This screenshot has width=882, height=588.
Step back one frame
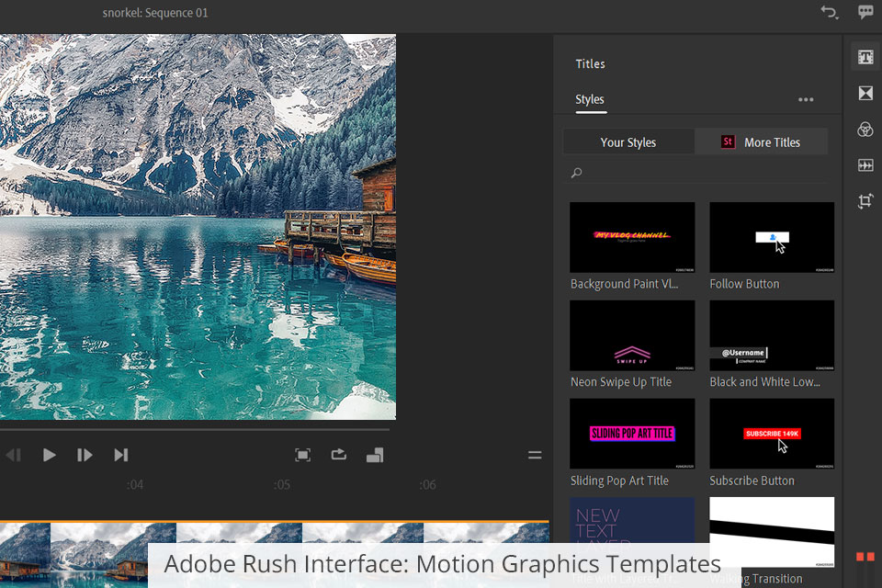[14, 455]
